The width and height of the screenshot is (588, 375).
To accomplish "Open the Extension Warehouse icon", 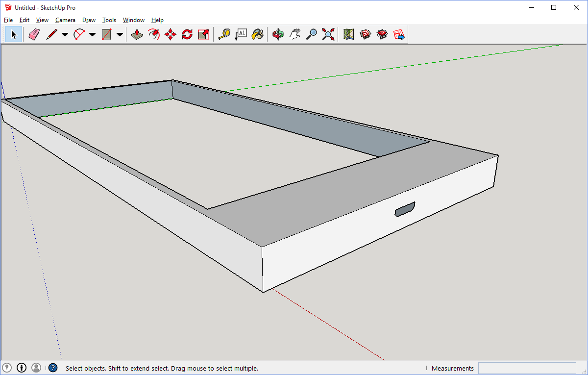I will [x=382, y=34].
